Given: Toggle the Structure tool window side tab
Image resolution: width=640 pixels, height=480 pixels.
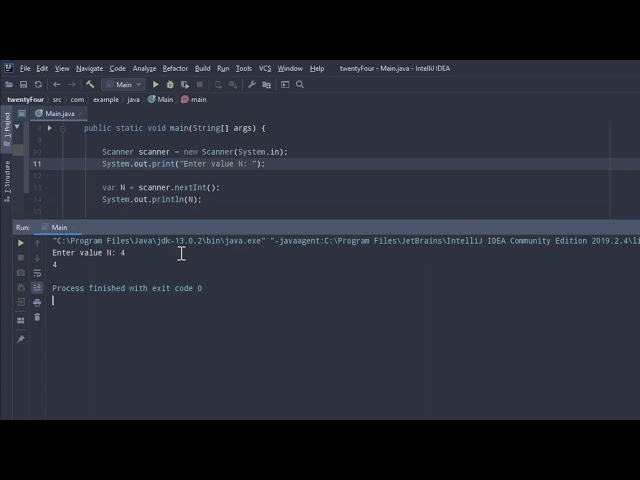Looking at the screenshot, I should tap(7, 181).
